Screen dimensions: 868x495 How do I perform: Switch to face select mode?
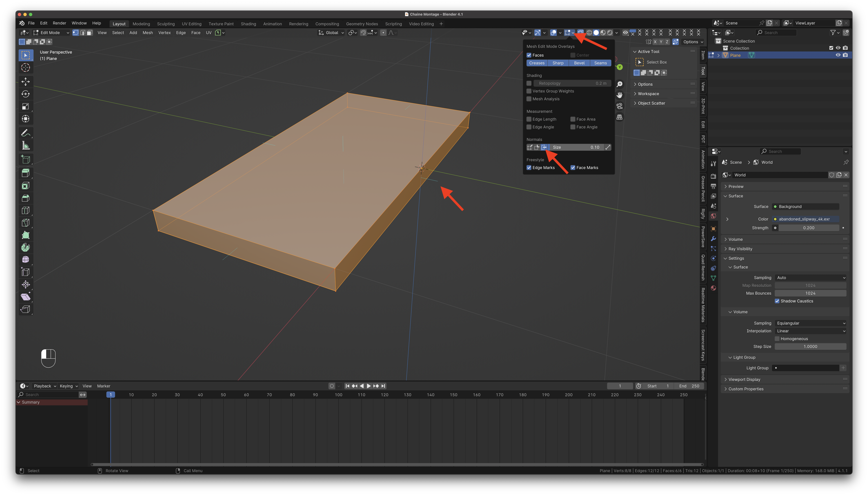[90, 33]
